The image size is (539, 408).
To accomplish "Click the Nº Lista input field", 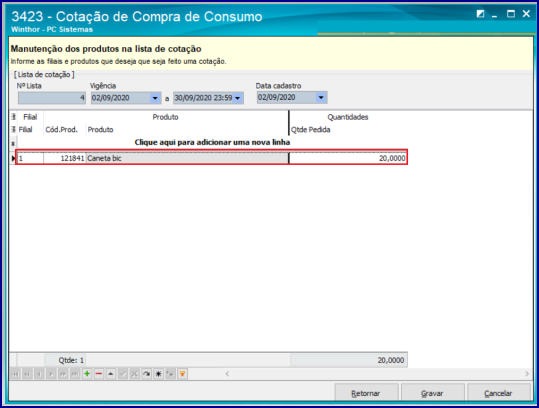I will pyautogui.click(x=52, y=98).
